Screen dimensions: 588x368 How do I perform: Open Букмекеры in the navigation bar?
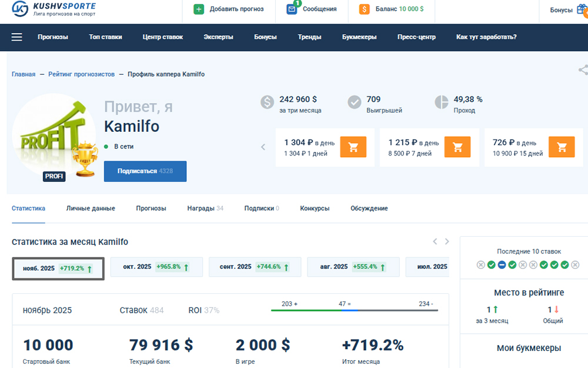359,37
